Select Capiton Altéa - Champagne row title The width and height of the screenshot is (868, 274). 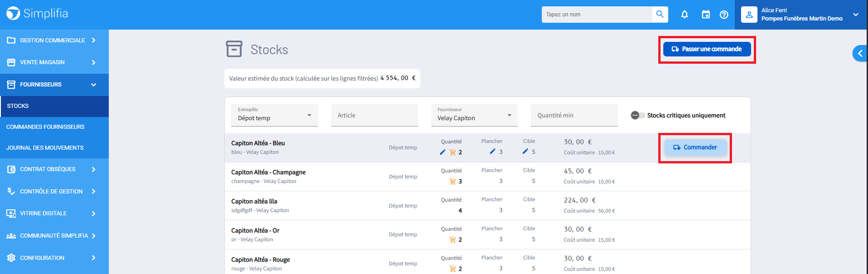pos(268,172)
